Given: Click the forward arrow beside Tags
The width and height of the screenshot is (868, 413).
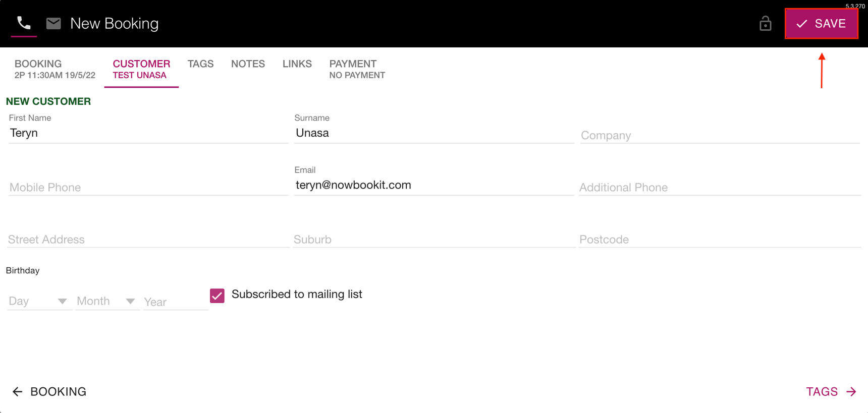Looking at the screenshot, I should point(851,392).
